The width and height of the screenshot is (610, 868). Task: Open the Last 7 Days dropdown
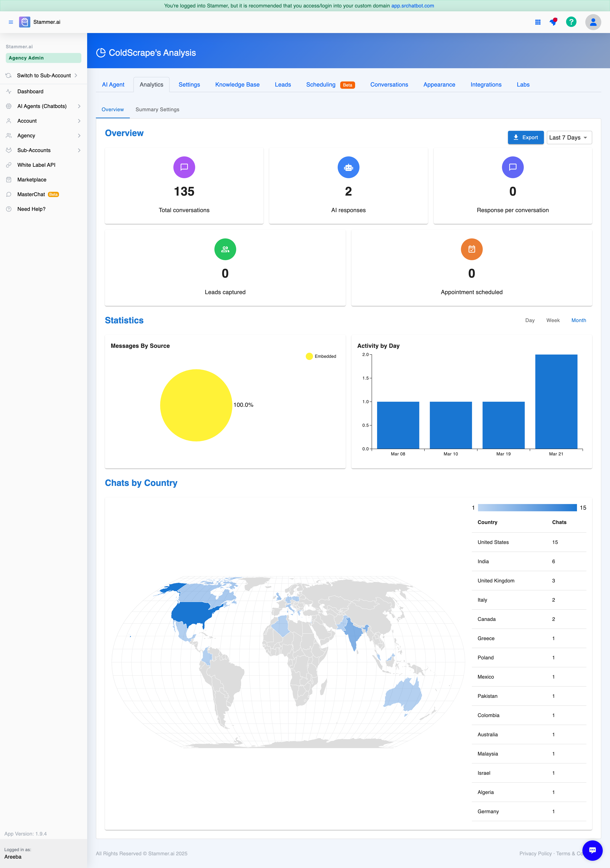coord(569,138)
